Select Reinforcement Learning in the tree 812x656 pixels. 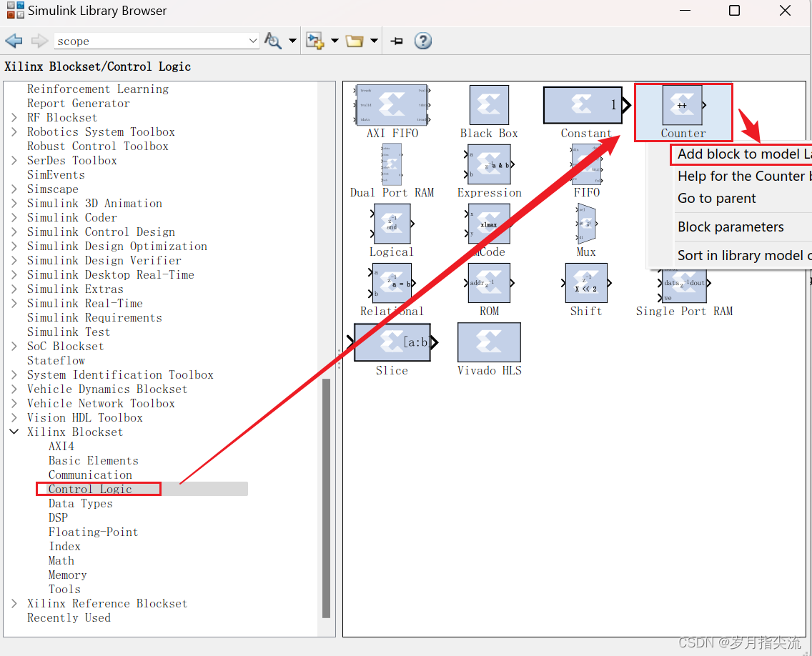coord(98,89)
